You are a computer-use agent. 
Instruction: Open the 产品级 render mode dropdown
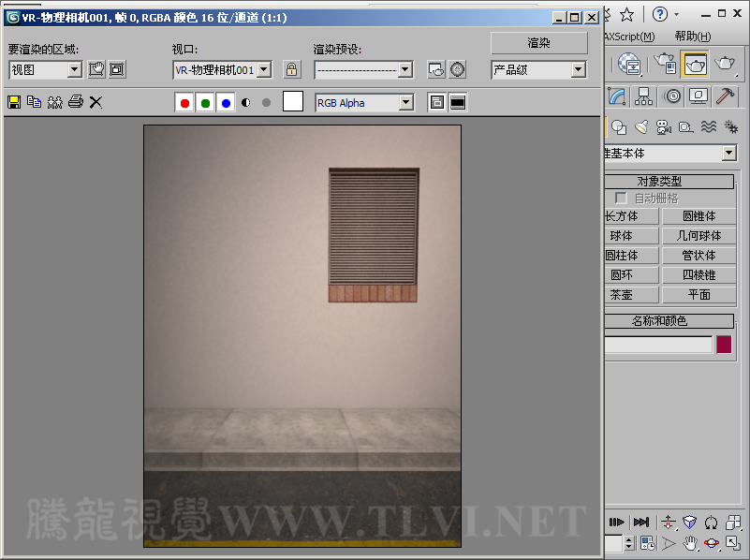pos(578,69)
